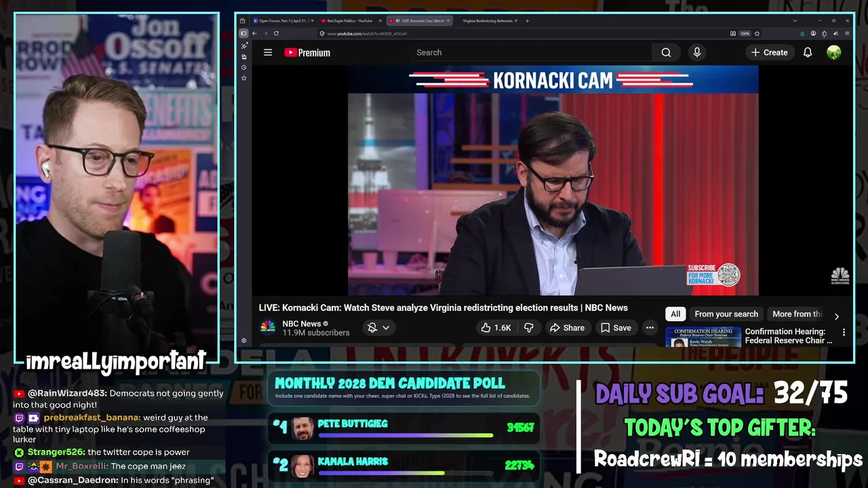This screenshot has width=868, height=488.
Task: Open browser downloads arrow icon
Action: (x=802, y=33)
